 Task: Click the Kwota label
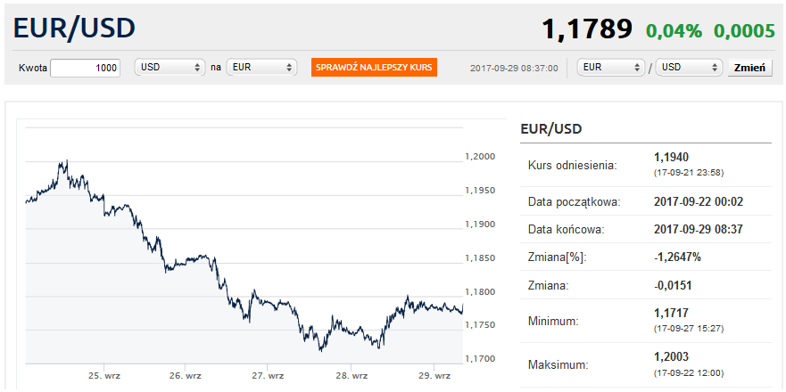coord(33,68)
